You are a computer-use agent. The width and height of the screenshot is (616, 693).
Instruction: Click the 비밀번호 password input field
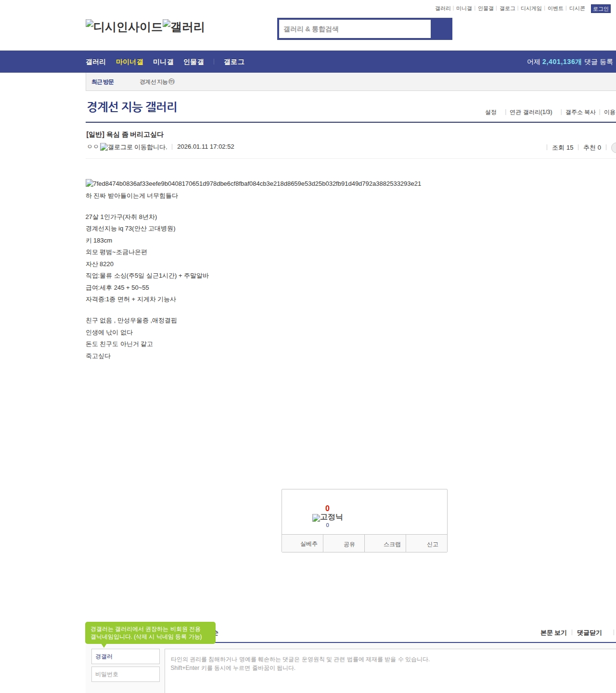point(126,674)
